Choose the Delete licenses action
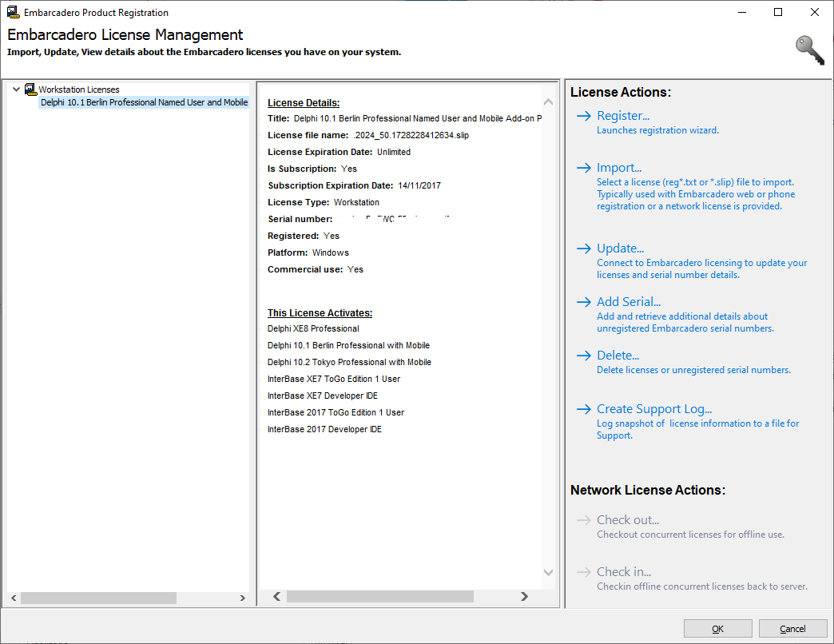The width and height of the screenshot is (834, 644). 618,356
